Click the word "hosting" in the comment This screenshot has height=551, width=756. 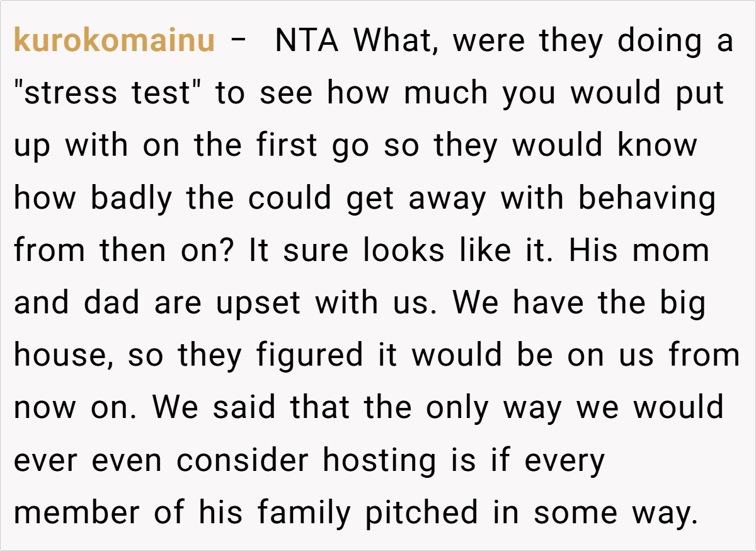click(x=379, y=460)
